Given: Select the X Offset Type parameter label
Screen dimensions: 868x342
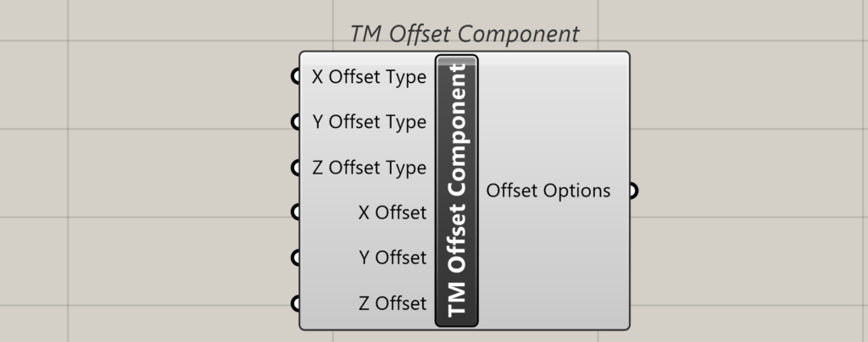Looking at the screenshot, I should click(x=369, y=77).
